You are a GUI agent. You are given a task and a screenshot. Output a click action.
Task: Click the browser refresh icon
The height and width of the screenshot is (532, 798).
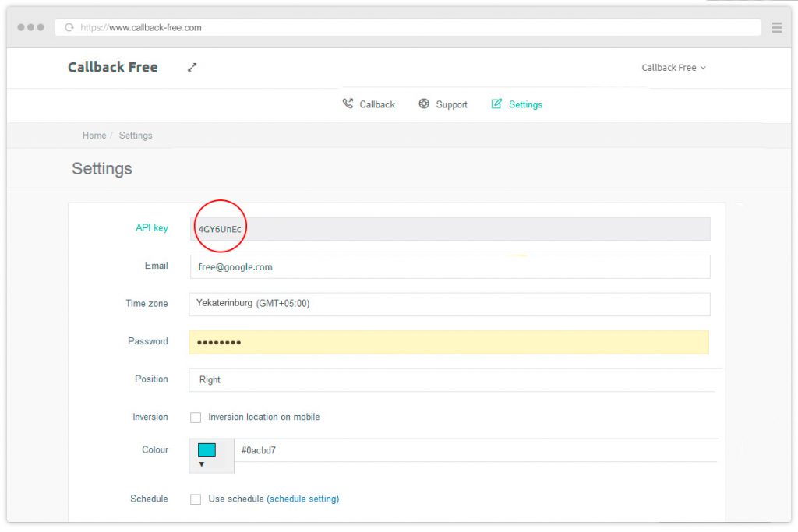tap(69, 26)
